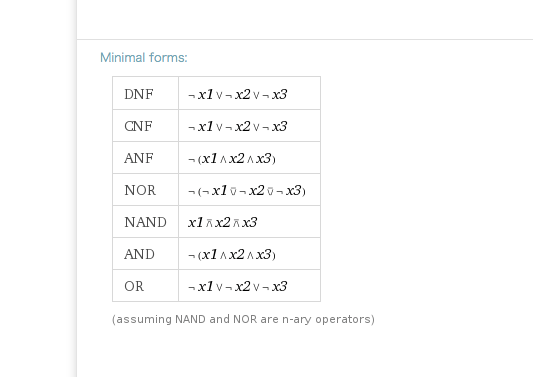This screenshot has height=377, width=533.
Task: Click x1 in the DNF expression
Action: [206, 94]
